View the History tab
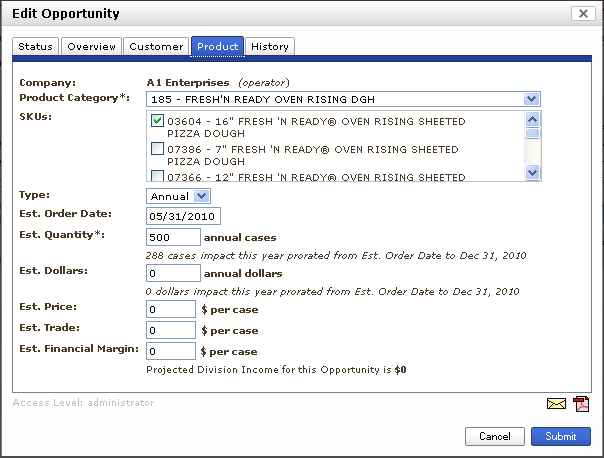This screenshot has height=458, width=604. tap(270, 46)
